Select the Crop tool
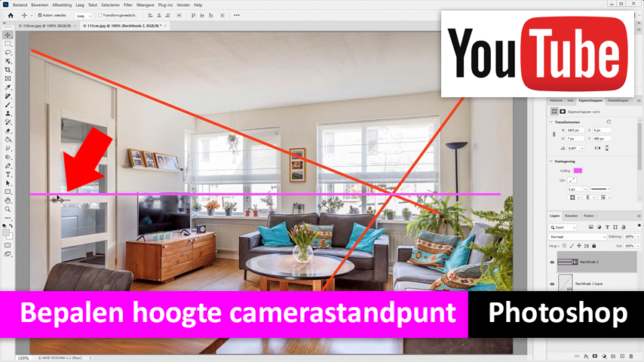 click(8, 70)
